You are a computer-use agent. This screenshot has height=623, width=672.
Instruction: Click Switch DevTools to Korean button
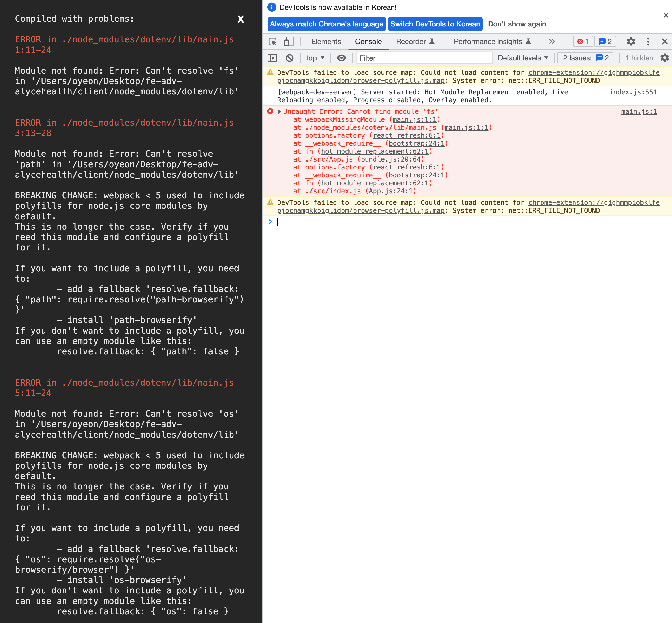point(435,24)
